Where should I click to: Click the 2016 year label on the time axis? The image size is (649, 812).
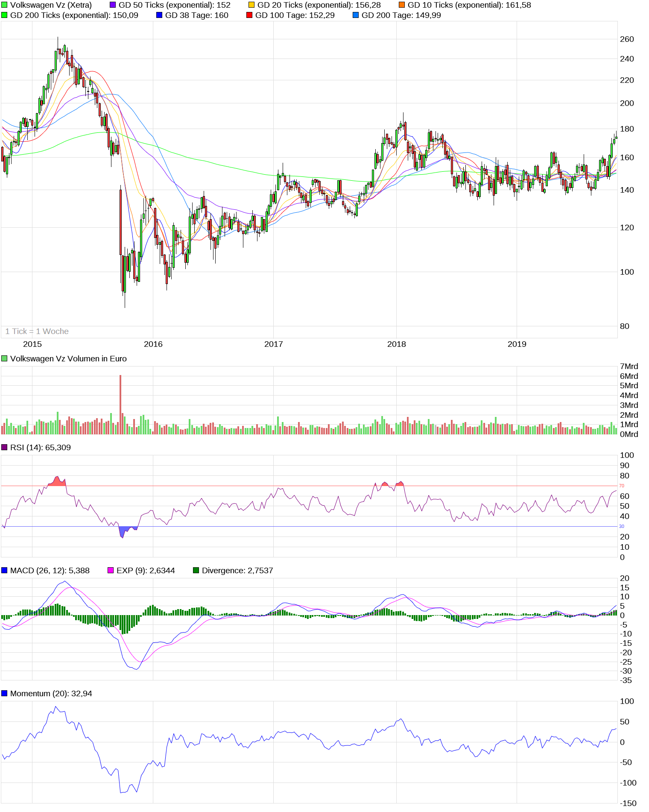pos(153,344)
